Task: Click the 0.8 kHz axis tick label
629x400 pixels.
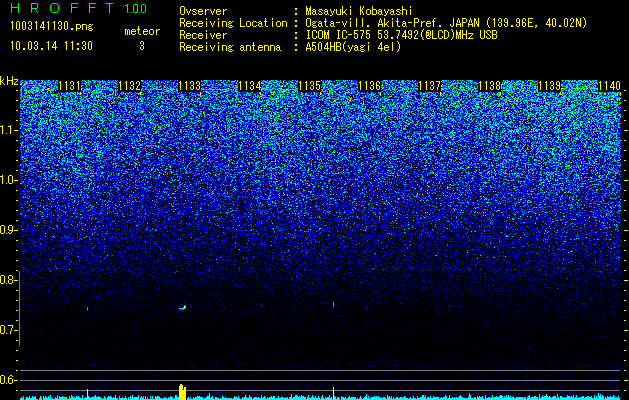Action: click(8, 280)
